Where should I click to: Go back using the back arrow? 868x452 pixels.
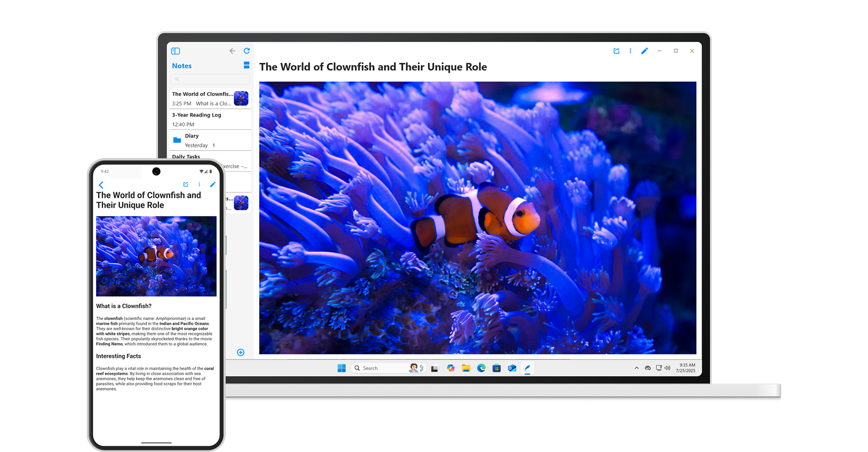pos(232,51)
